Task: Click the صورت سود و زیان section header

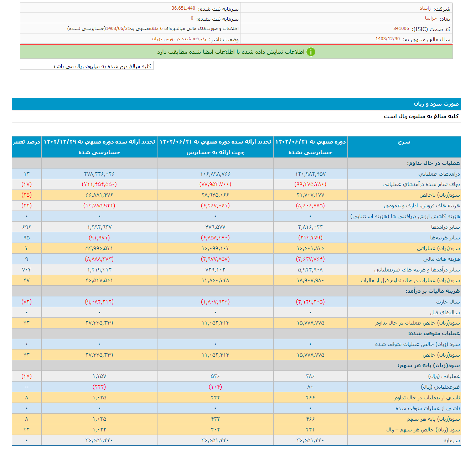Action: coord(436,104)
